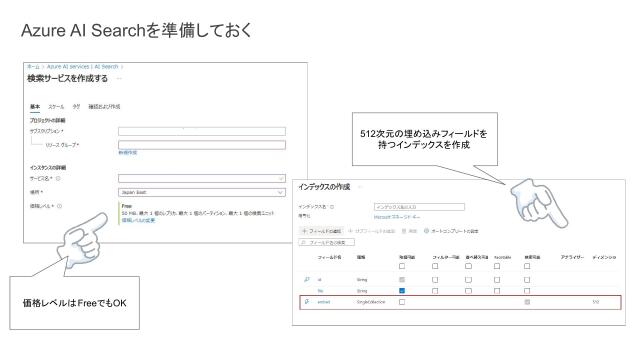Toggle 並べ替え可能 checkbox in id row
640x360 pixels.
pyautogui.click(x=469, y=280)
